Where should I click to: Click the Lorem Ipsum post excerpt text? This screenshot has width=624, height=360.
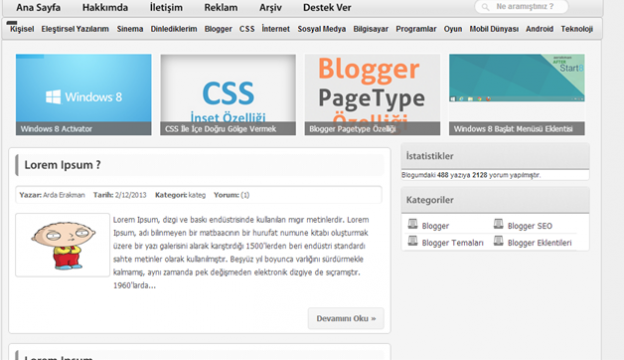(x=241, y=252)
